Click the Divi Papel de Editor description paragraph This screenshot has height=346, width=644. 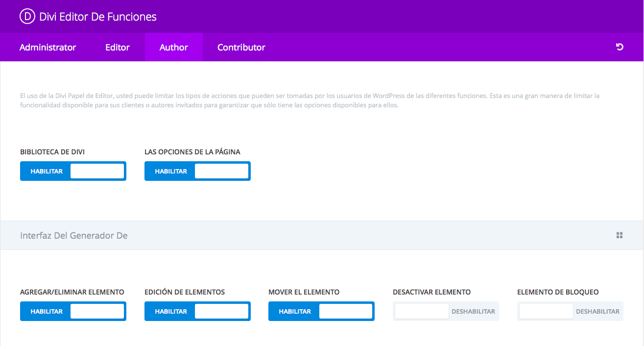(310, 100)
